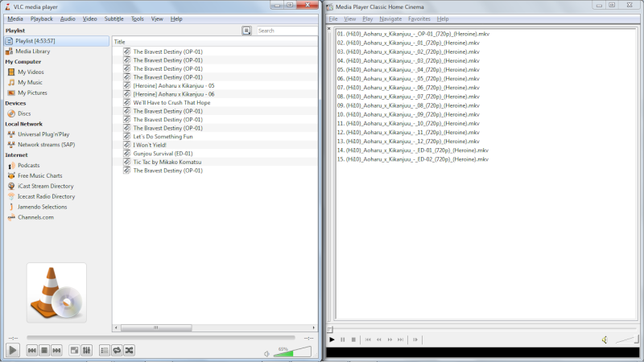Click the Title column header
Screen dimensions: 644x362
pyautogui.click(x=215, y=42)
